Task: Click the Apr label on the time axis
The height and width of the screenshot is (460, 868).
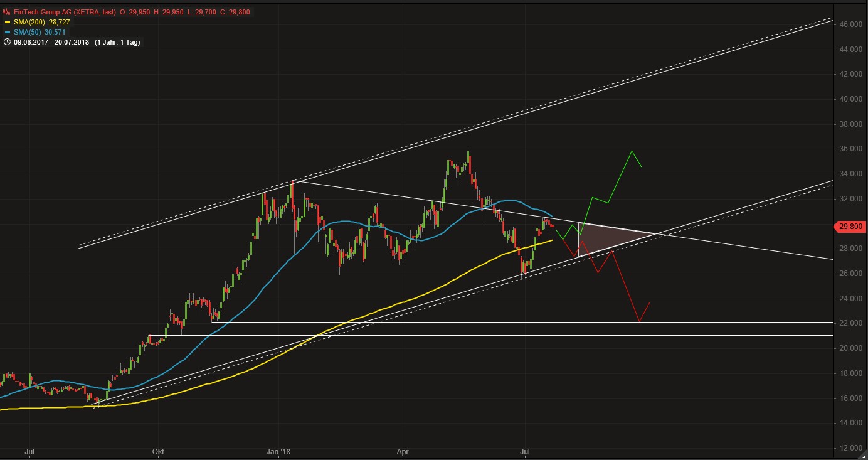Action: [403, 451]
